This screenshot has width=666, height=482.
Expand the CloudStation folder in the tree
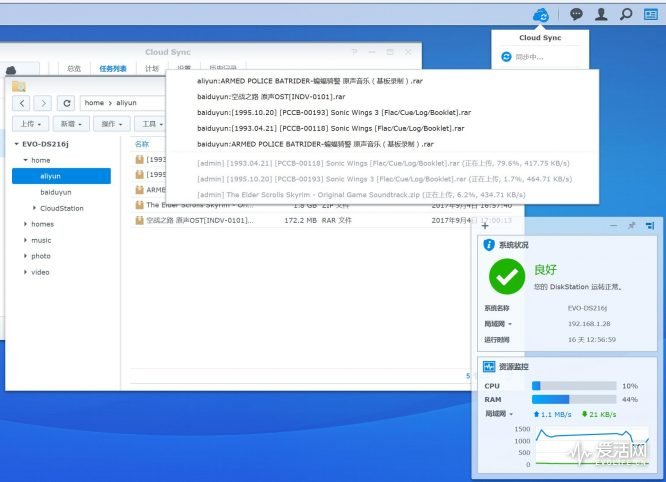pyautogui.click(x=35, y=208)
